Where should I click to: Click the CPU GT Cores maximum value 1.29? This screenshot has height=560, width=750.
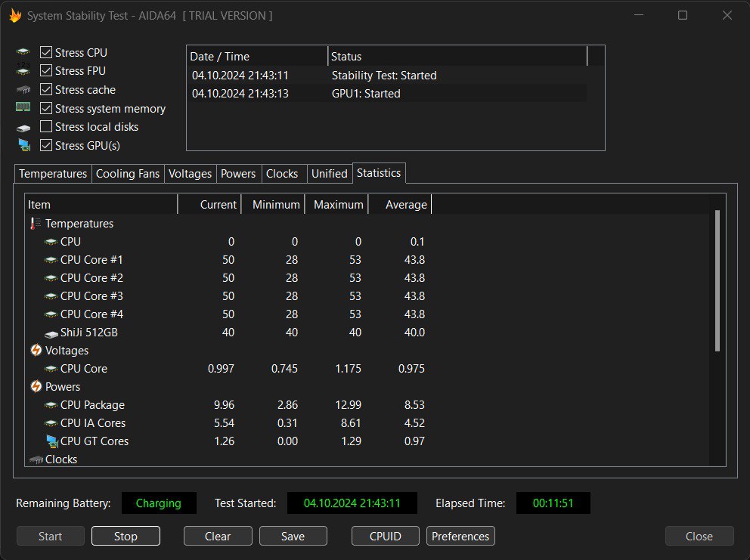tap(351, 441)
